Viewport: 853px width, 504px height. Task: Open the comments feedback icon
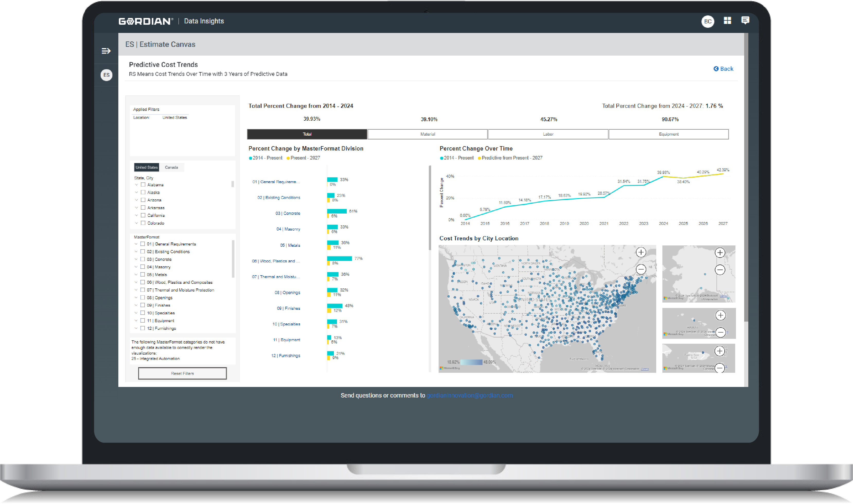coord(745,21)
